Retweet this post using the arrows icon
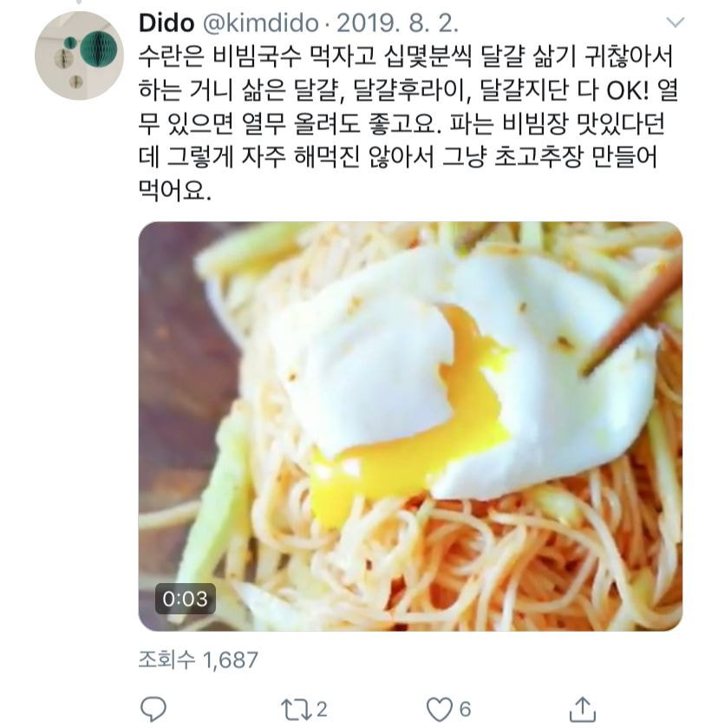 coord(297,710)
